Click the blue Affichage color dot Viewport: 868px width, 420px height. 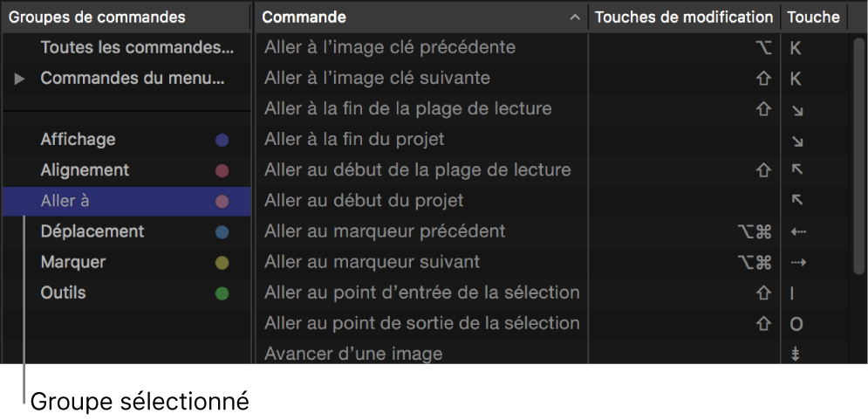(x=222, y=140)
